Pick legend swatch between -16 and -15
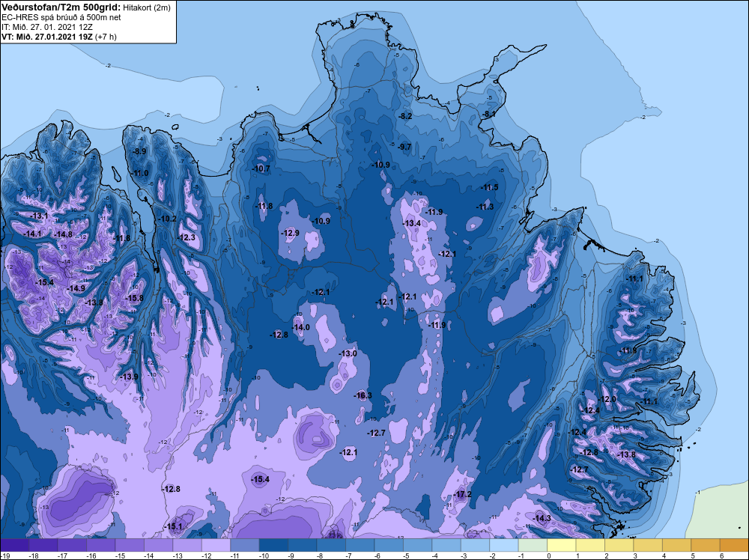The width and height of the screenshot is (749, 560). [x=101, y=545]
